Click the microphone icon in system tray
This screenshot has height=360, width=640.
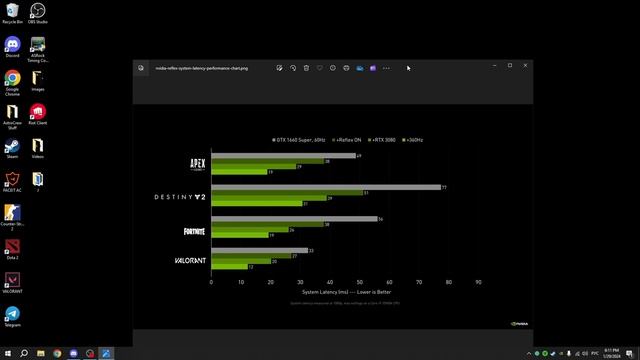(569, 353)
